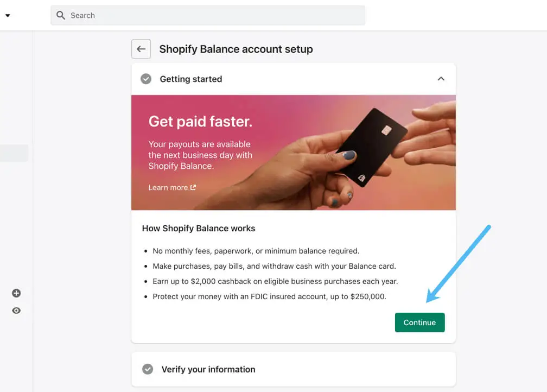547x392 pixels.
Task: Click the Verify your information checkmark icon
Action: coord(148,369)
